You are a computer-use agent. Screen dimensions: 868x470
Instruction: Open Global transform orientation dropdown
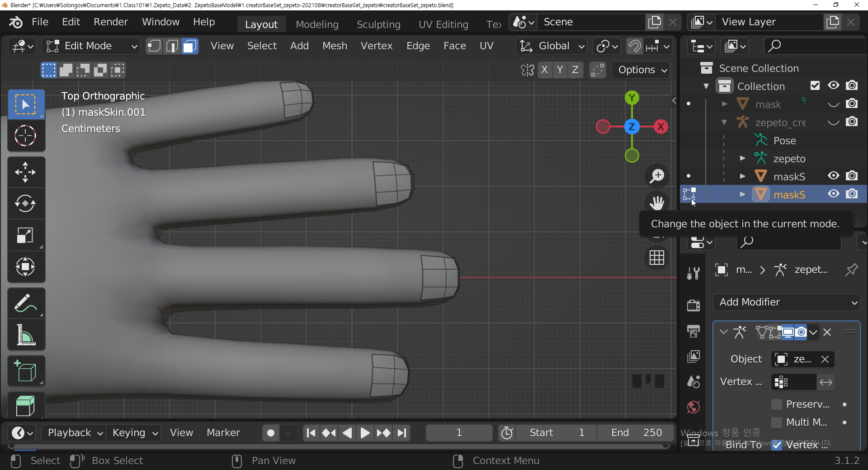tap(552, 46)
